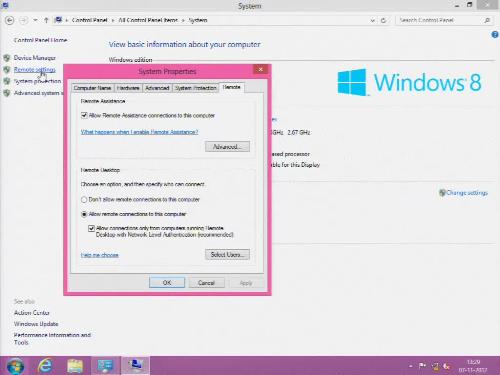
Task: Open the Start orb on taskbar
Action: tap(14, 366)
